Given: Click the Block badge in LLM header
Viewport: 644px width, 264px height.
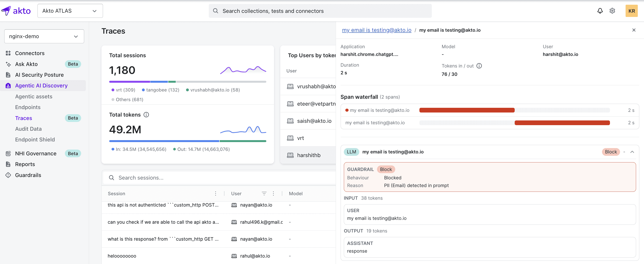Looking at the screenshot, I should coord(611,152).
